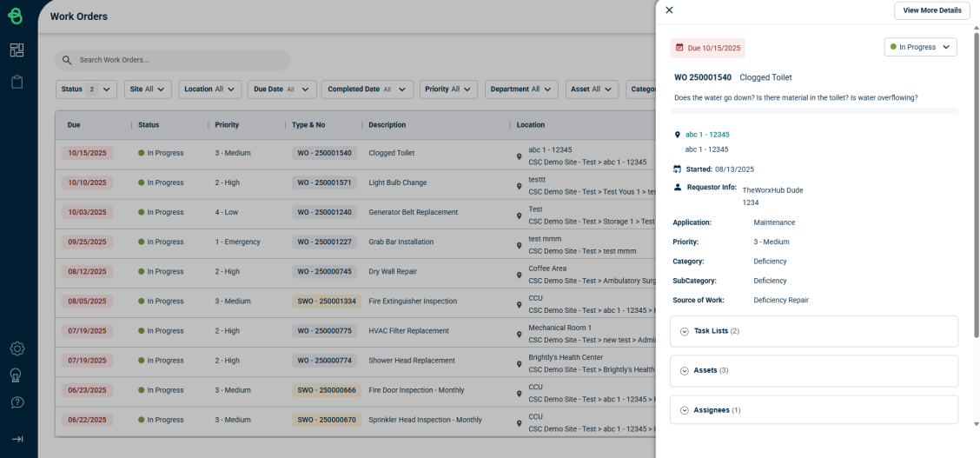This screenshot has height=458, width=980.
Task: Select the Shower Head Replacement description
Action: pos(412,361)
